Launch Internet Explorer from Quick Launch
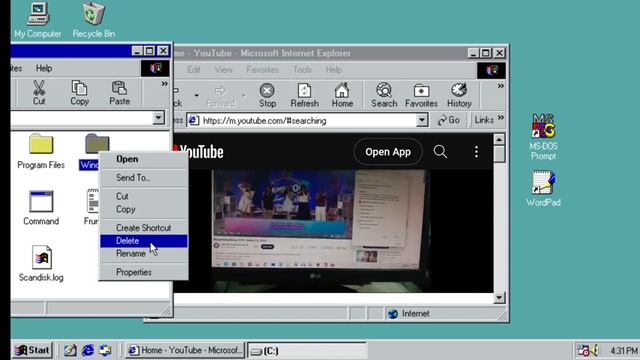This screenshot has width=640, height=360. click(88, 350)
